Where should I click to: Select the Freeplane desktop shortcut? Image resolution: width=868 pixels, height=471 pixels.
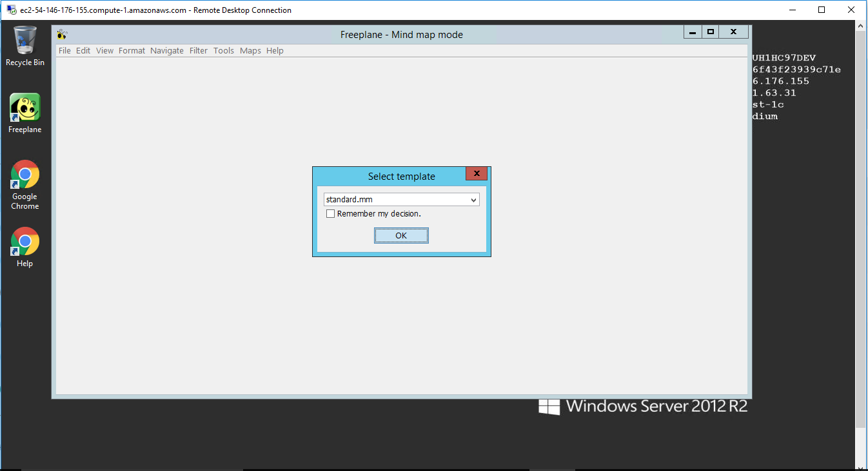click(x=25, y=110)
